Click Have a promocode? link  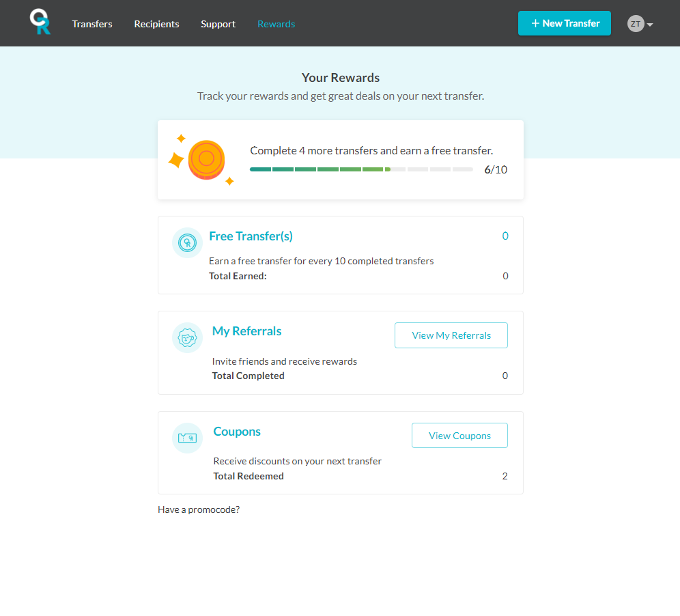click(x=199, y=509)
